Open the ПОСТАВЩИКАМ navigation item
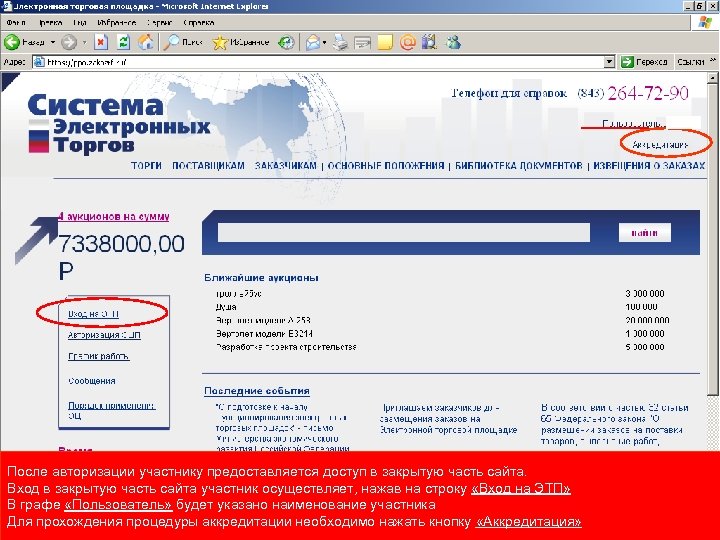 point(208,166)
